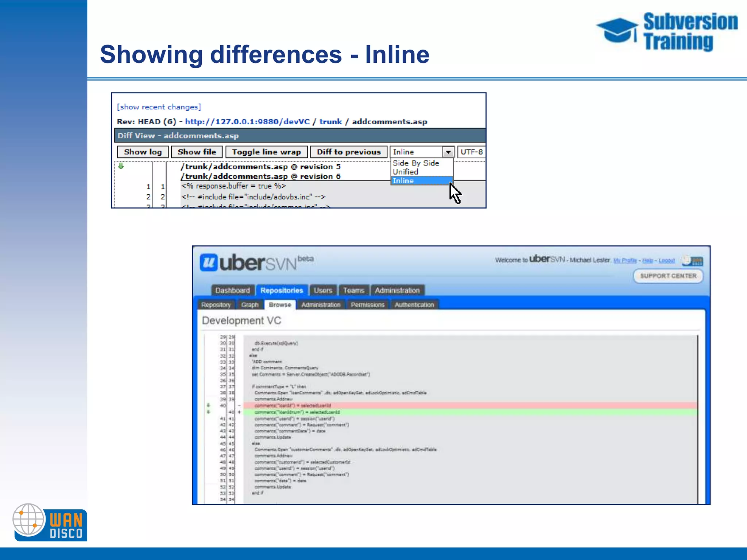This screenshot has height=560, width=747.
Task: Click the uberSVN header badge icon next to Logout
Action: pos(693,261)
